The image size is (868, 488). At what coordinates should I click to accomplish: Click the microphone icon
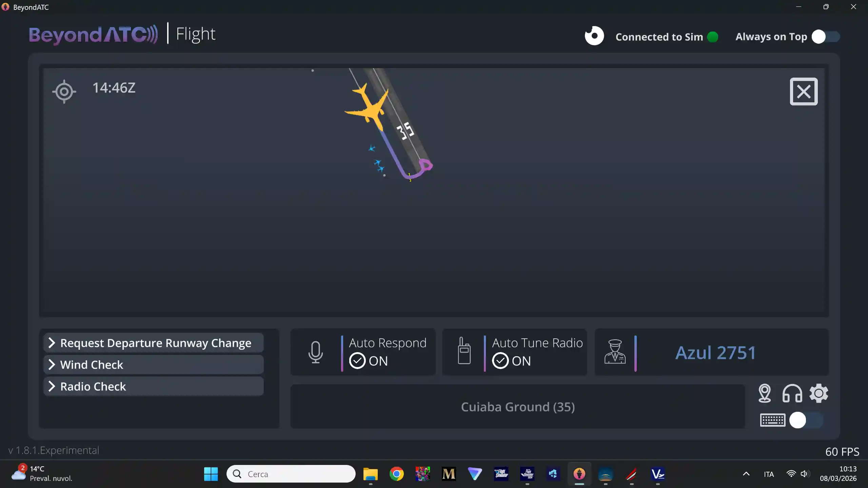(x=315, y=352)
